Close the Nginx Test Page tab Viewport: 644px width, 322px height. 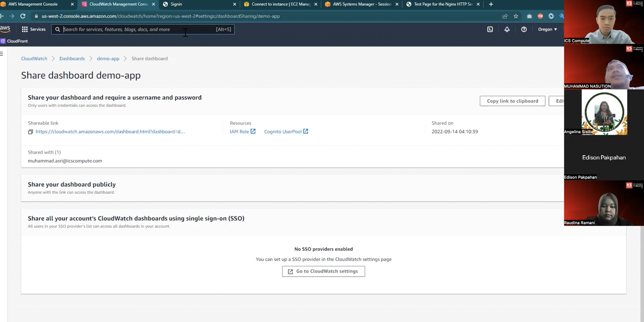(x=478, y=4)
